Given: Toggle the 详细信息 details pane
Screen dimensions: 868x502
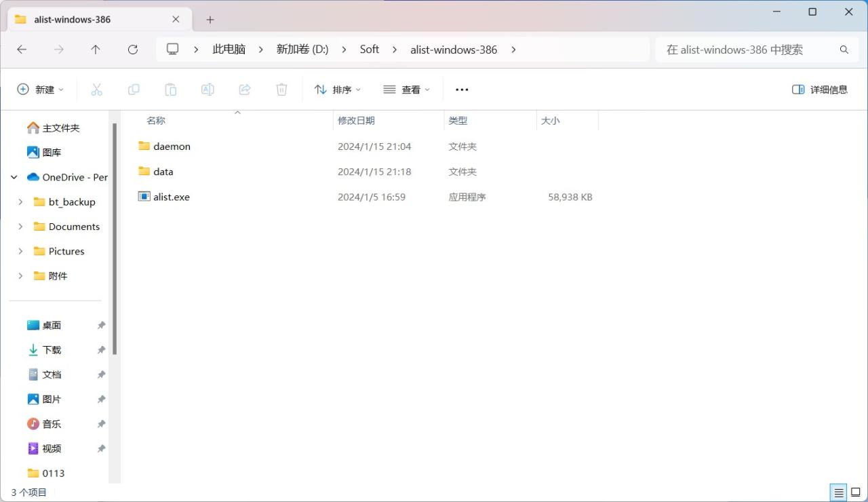Looking at the screenshot, I should pyautogui.click(x=820, y=90).
